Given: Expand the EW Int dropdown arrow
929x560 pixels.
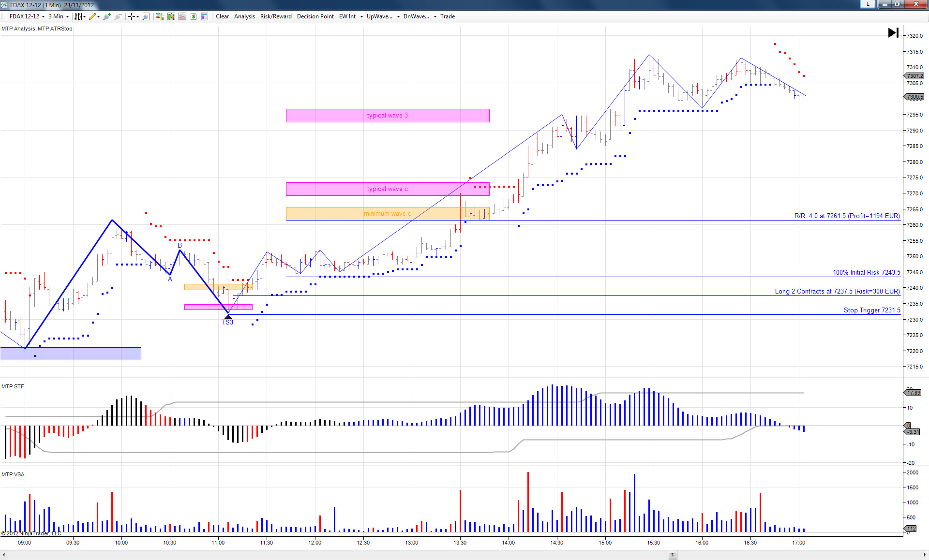Looking at the screenshot, I should pos(361,16).
